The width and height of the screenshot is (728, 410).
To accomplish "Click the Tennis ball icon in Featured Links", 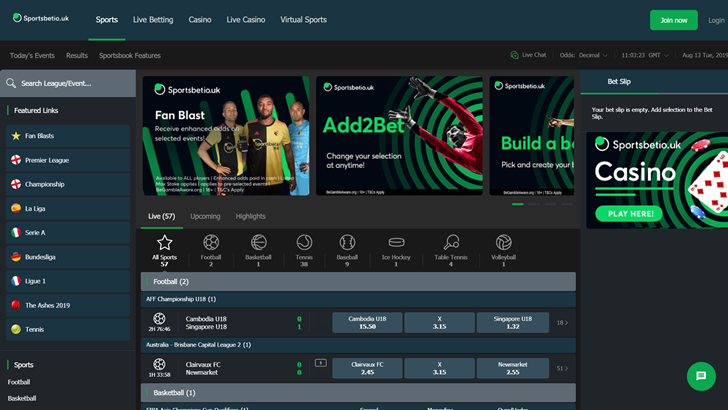I will click(16, 329).
